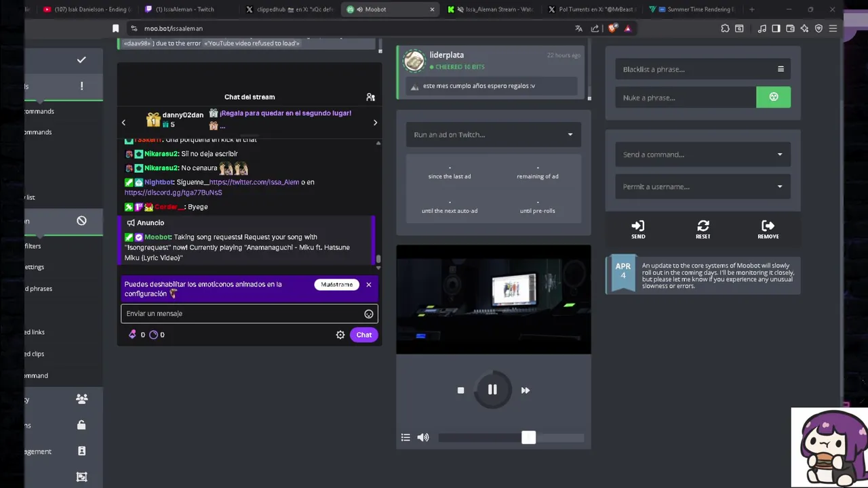The image size is (868, 488).
Task: Click the Bits icon below chat
Action: pyautogui.click(x=132, y=334)
